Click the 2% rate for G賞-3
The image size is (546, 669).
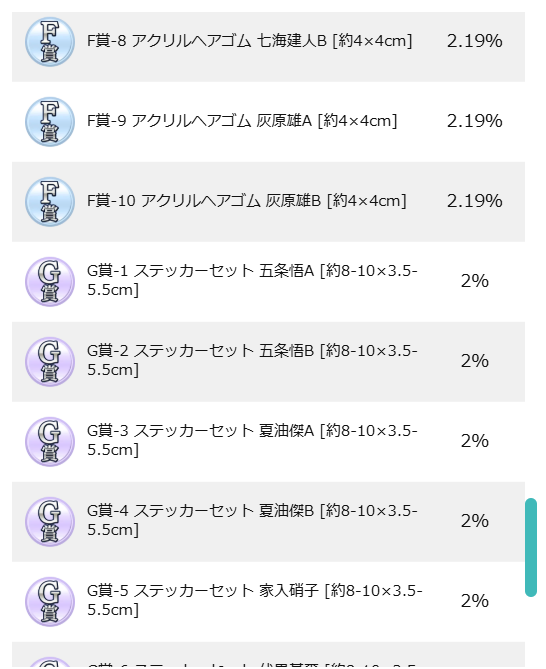(474, 441)
